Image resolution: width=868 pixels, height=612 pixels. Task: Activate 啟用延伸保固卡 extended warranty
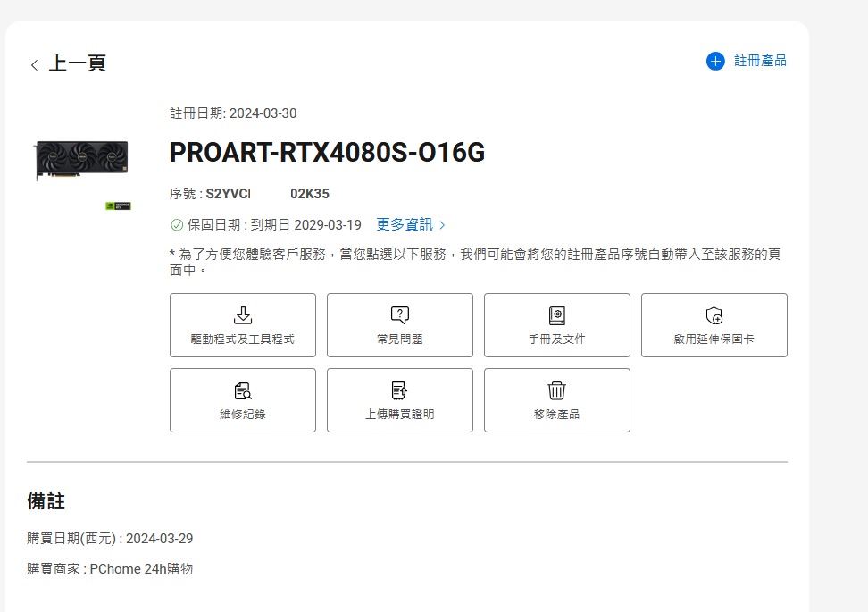pos(714,325)
